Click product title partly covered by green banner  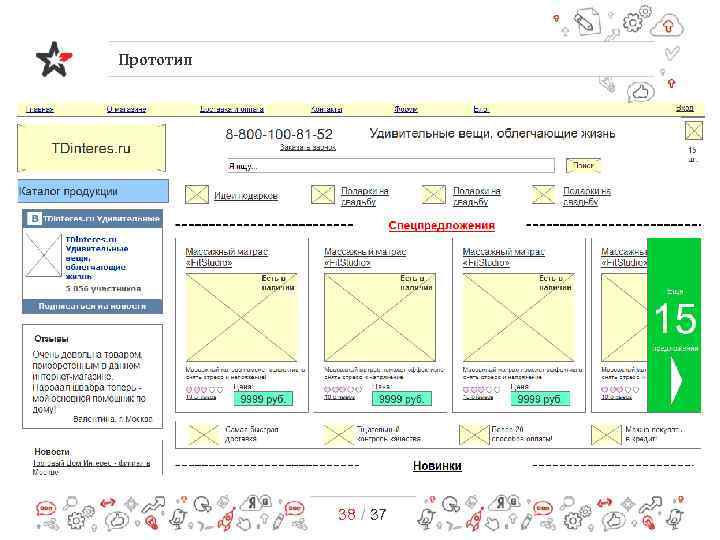pos(624,257)
